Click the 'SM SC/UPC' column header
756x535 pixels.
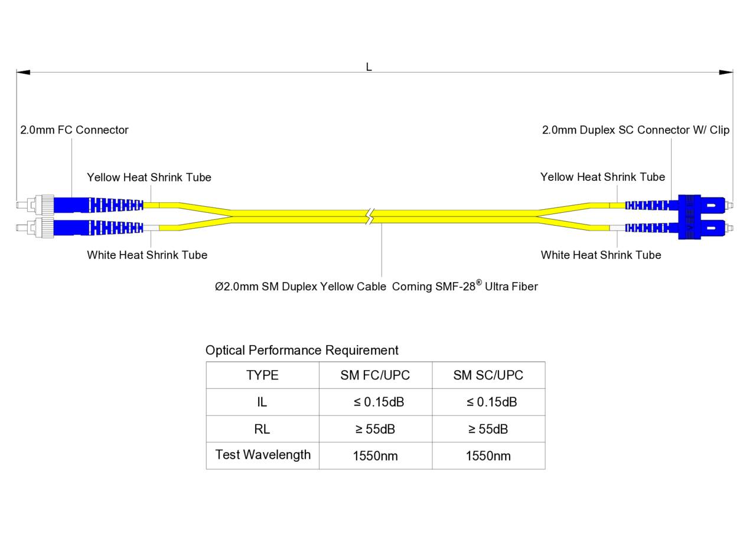(488, 375)
